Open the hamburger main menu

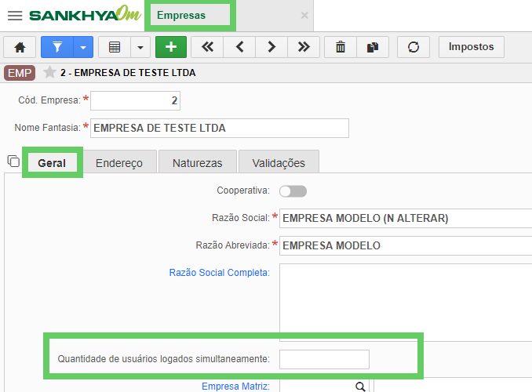tap(15, 16)
